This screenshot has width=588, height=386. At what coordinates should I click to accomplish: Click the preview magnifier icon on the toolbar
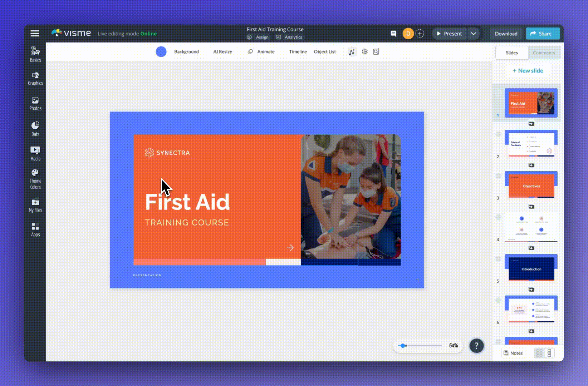376,51
